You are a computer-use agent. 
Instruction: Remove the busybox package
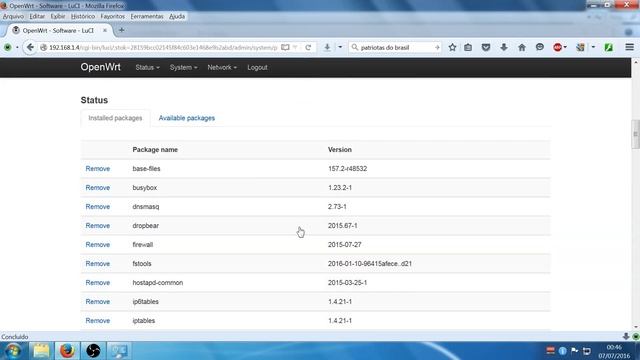(98, 188)
